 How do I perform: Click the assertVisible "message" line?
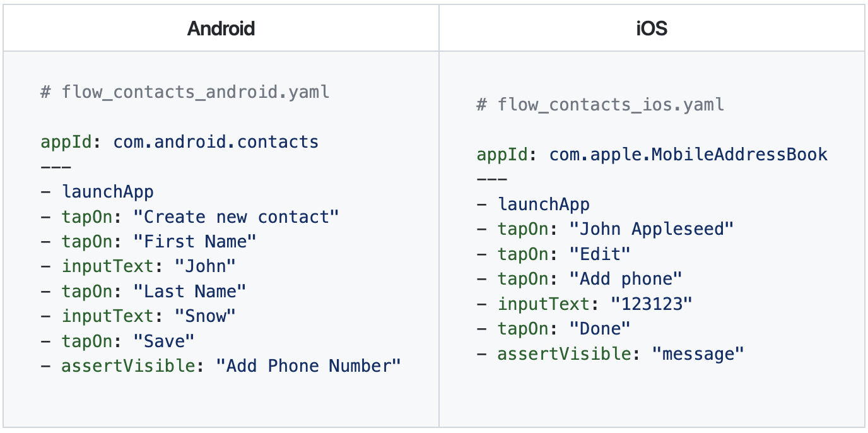tap(611, 353)
